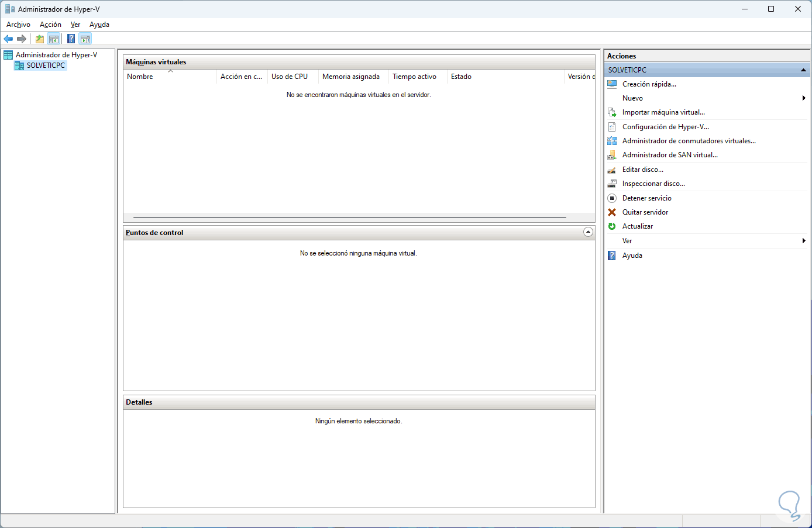The image size is (812, 528).
Task: Open the Archivo menu
Action: click(x=18, y=25)
